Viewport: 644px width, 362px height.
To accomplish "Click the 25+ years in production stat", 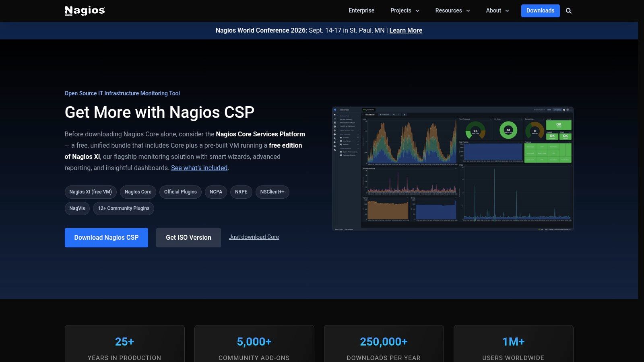I will 124,344.
